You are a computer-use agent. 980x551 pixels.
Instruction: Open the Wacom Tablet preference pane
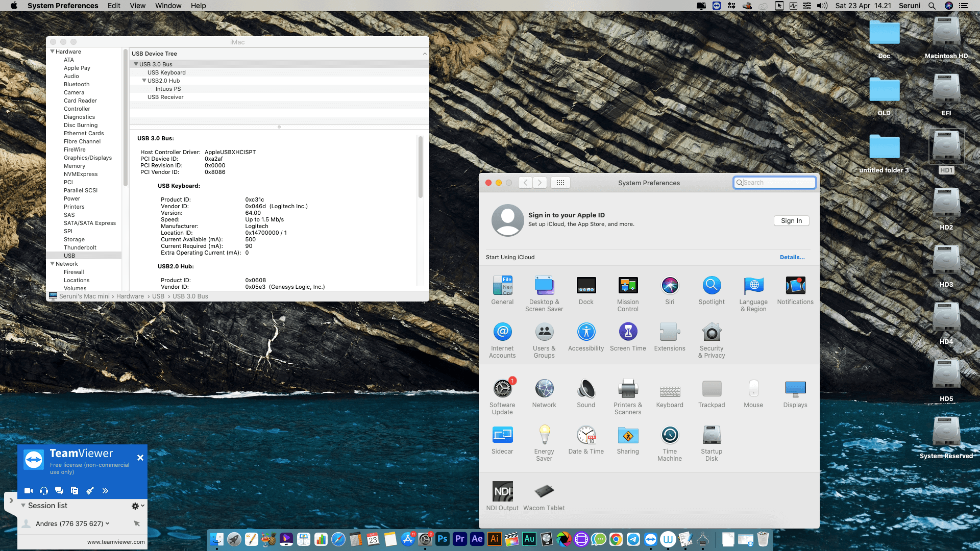pyautogui.click(x=544, y=496)
